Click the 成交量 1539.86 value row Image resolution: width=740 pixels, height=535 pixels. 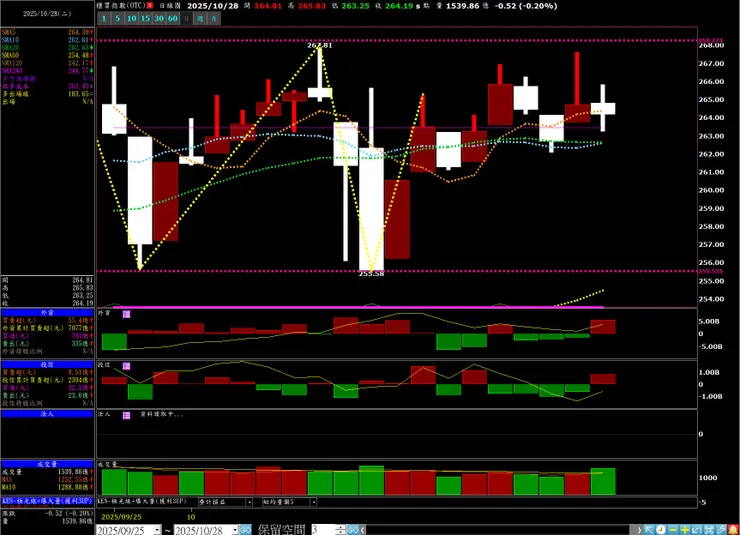tap(47, 472)
